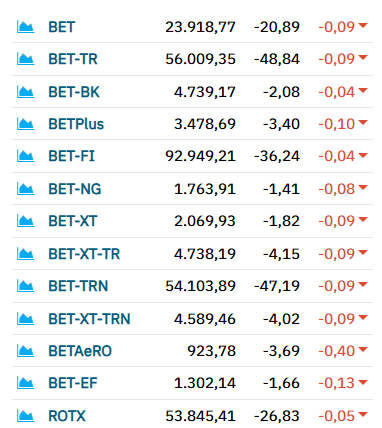
Task: Open the chart icon for ROTX
Action: [x=25, y=416]
